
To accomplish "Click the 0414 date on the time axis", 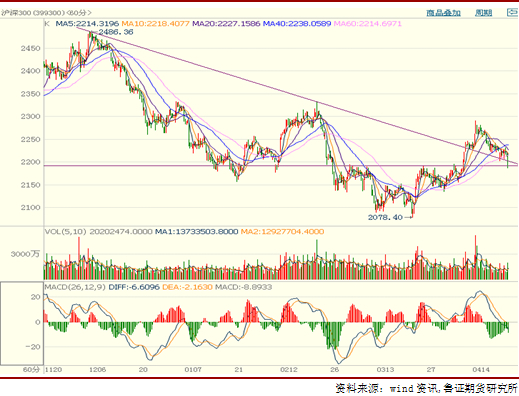I will (481, 370).
